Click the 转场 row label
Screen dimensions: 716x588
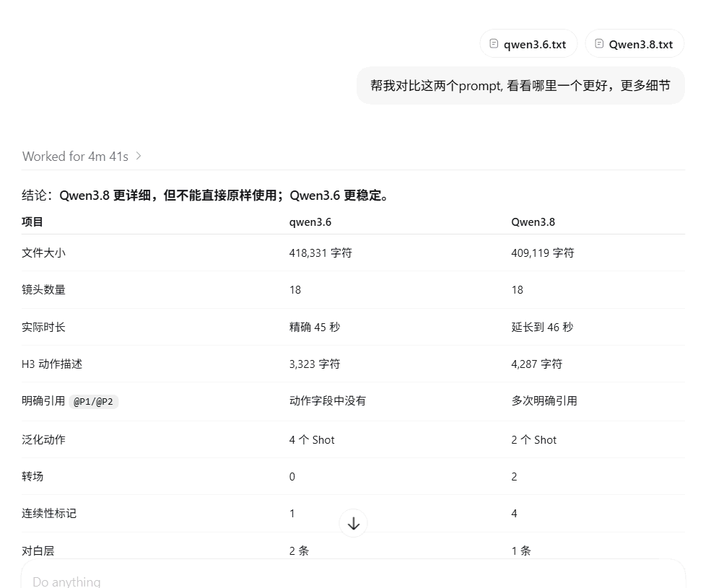coord(32,477)
